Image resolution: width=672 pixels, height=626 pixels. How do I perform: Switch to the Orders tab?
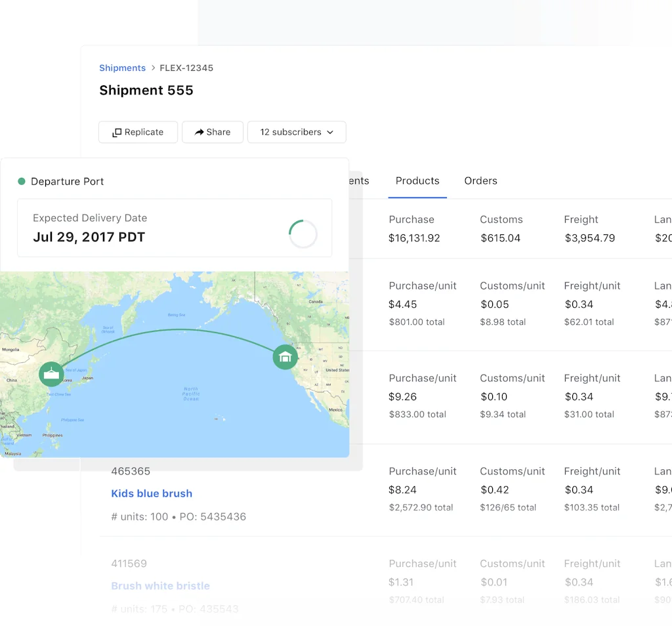[480, 180]
